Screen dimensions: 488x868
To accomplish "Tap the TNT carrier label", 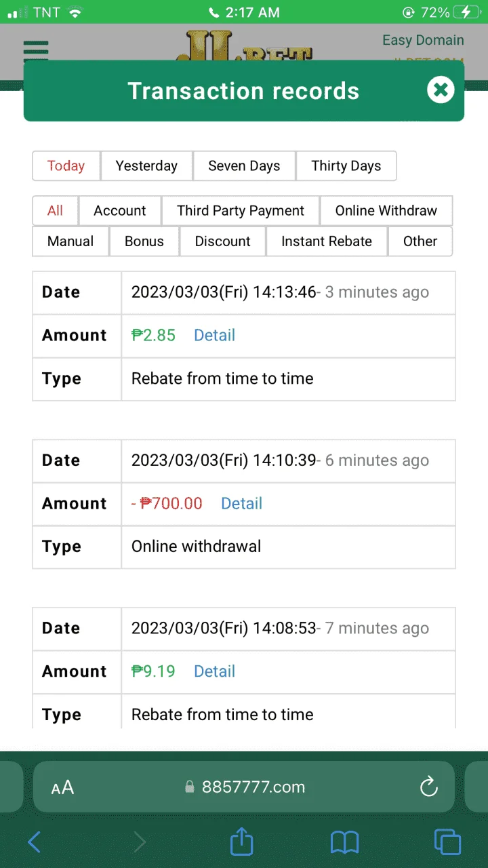I will [x=46, y=12].
